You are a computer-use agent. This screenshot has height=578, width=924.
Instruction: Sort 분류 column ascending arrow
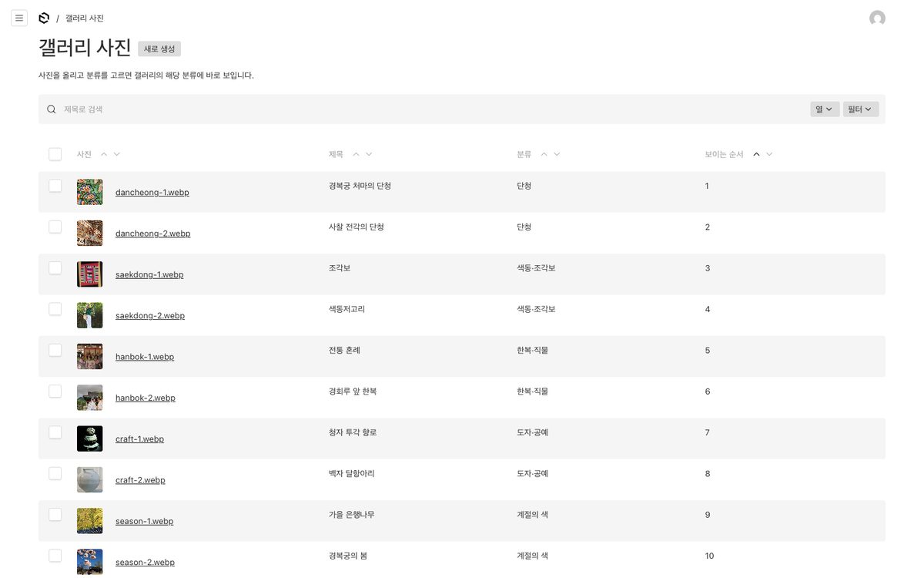click(x=544, y=154)
